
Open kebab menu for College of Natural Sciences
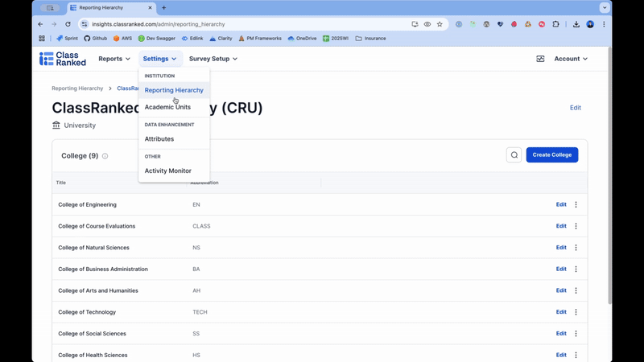coord(576,248)
